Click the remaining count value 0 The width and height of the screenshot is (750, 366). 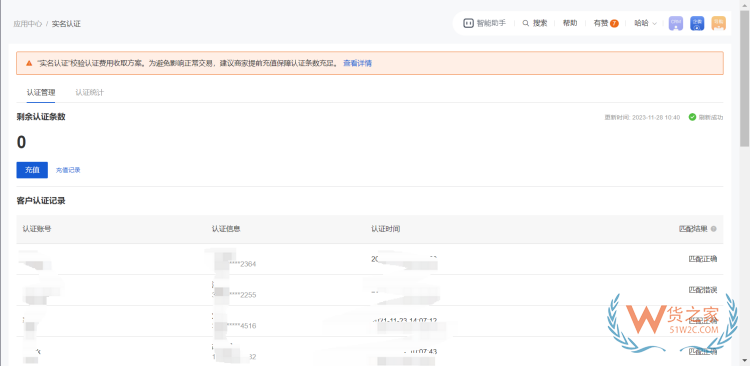point(22,142)
